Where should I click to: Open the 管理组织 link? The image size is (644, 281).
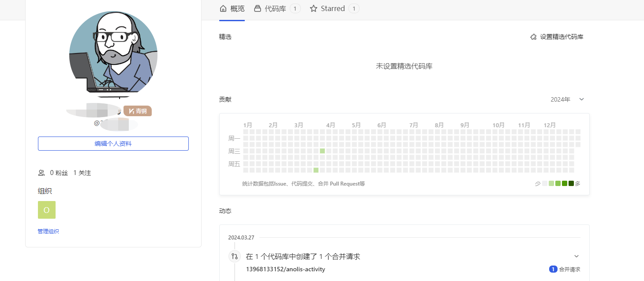point(48,231)
